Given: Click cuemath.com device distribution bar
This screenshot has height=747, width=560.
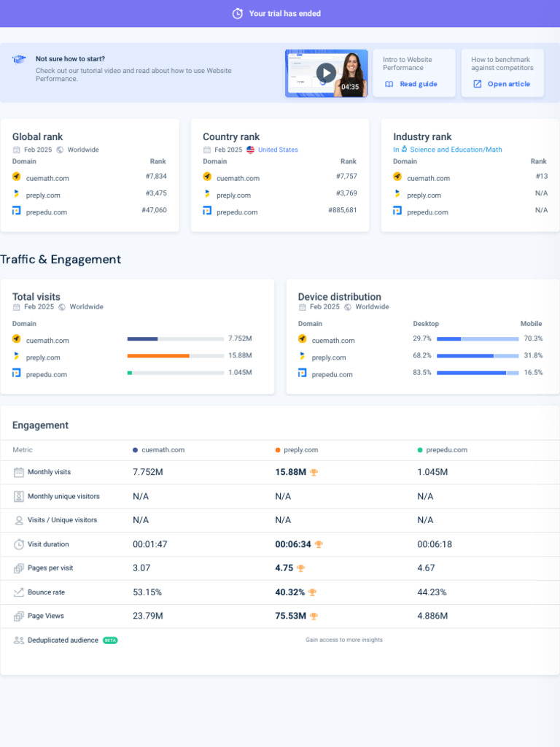Looking at the screenshot, I should pos(478,338).
